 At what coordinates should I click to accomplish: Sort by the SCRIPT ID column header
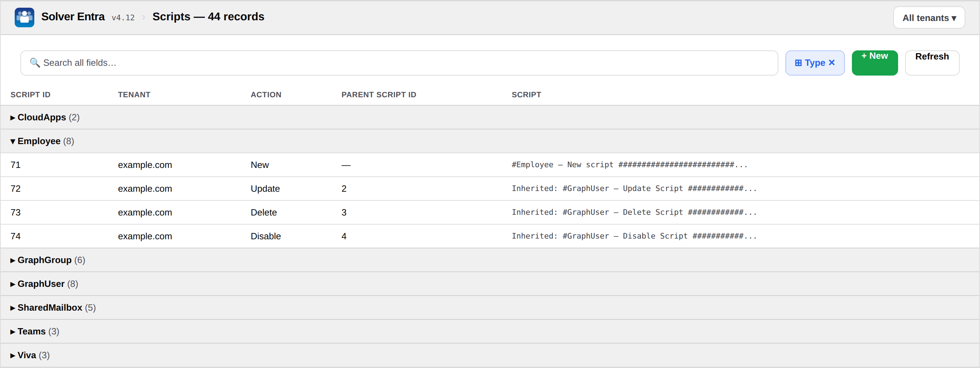pyautogui.click(x=30, y=95)
